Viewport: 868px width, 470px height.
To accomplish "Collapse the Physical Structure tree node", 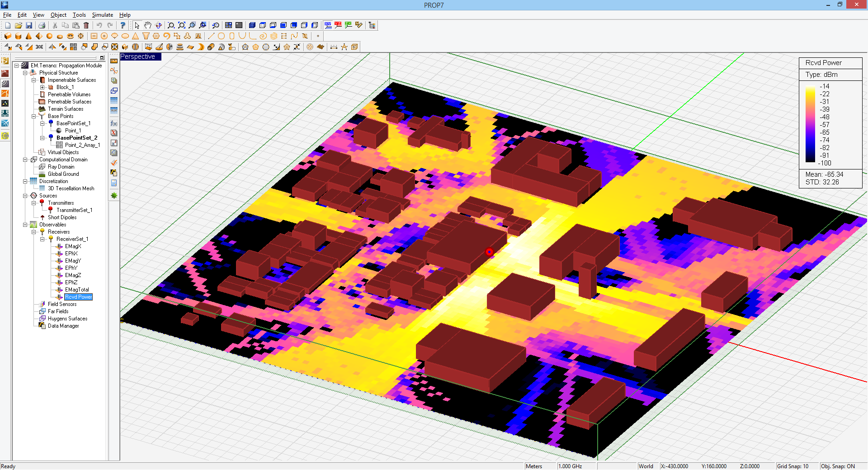I will pyautogui.click(x=25, y=73).
